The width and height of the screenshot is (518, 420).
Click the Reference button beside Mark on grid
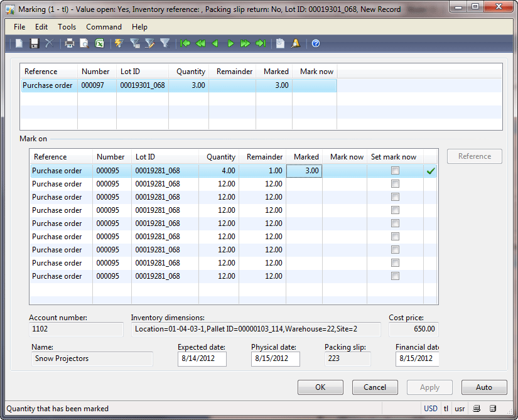475,156
